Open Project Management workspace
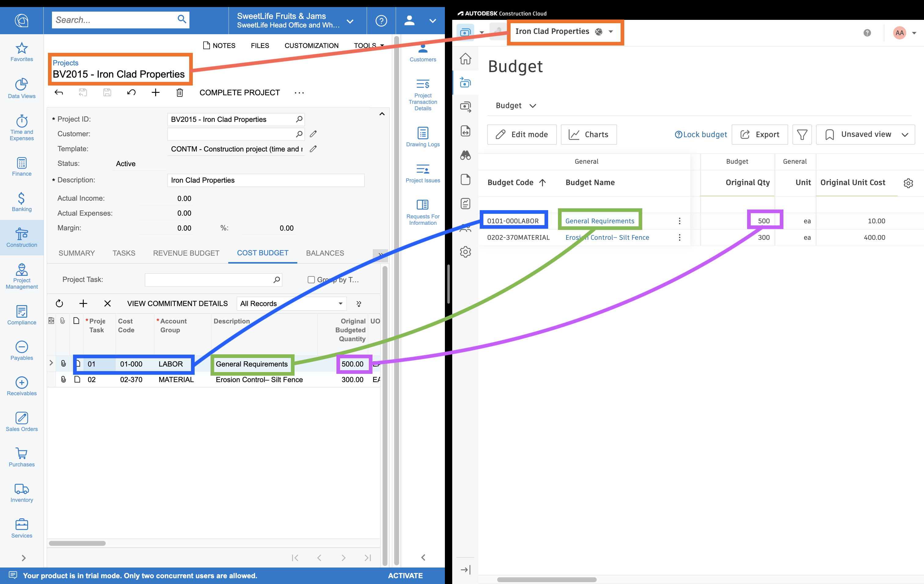Screen dimensions: 924x584 point(21,276)
